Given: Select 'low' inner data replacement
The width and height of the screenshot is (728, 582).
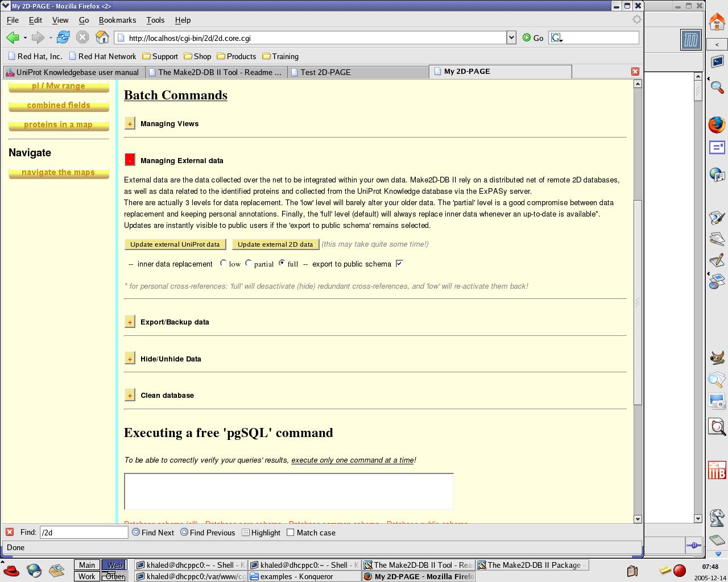Looking at the screenshot, I should coord(224,263).
